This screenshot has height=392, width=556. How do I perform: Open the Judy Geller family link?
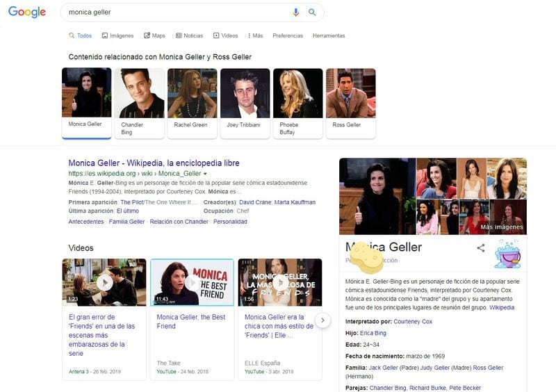(435, 368)
